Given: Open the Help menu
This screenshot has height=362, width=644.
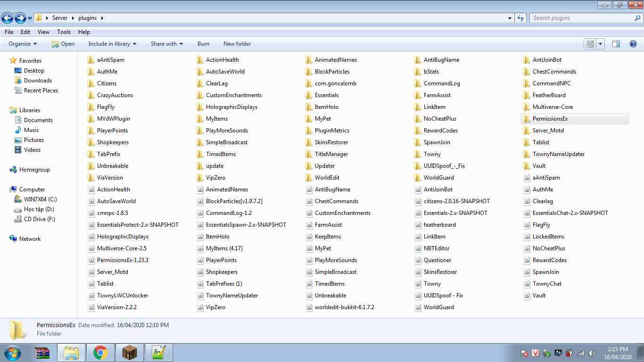Looking at the screenshot, I should click(84, 32).
